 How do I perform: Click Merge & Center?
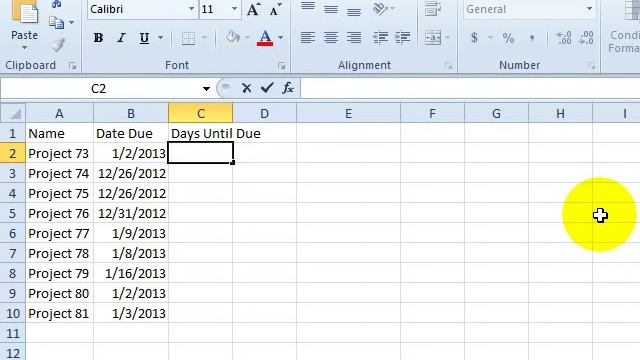click(433, 38)
